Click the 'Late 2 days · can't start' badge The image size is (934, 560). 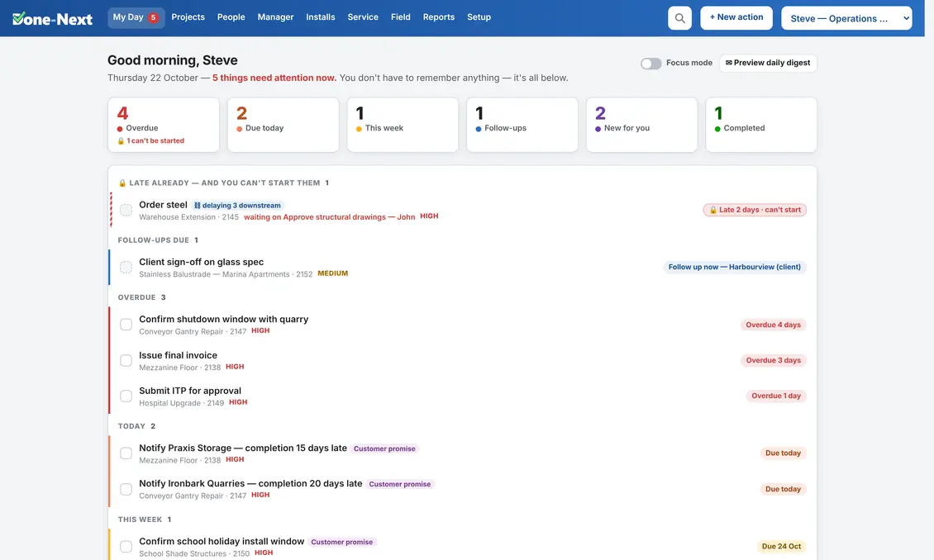pyautogui.click(x=755, y=210)
